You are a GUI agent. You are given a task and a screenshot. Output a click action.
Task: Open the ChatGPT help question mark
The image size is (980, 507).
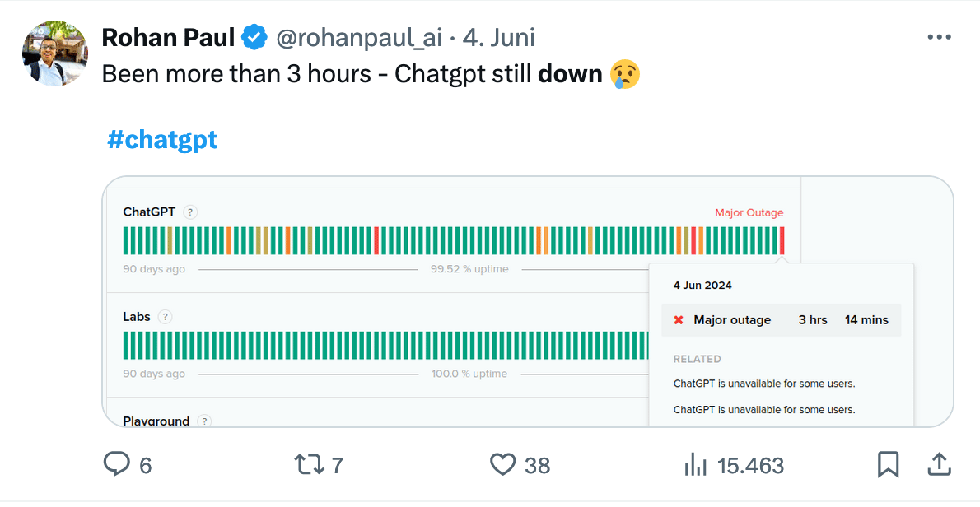[x=190, y=212]
